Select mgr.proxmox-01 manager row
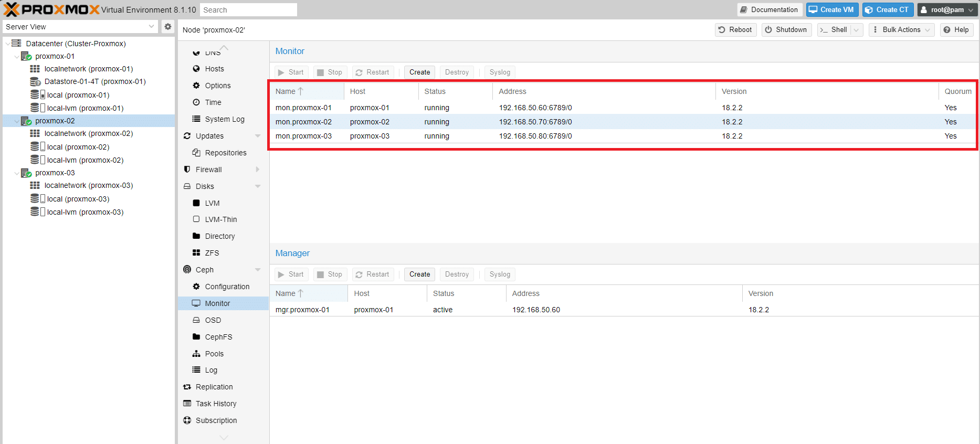Screen dimensions: 980x444 pyautogui.click(x=625, y=310)
